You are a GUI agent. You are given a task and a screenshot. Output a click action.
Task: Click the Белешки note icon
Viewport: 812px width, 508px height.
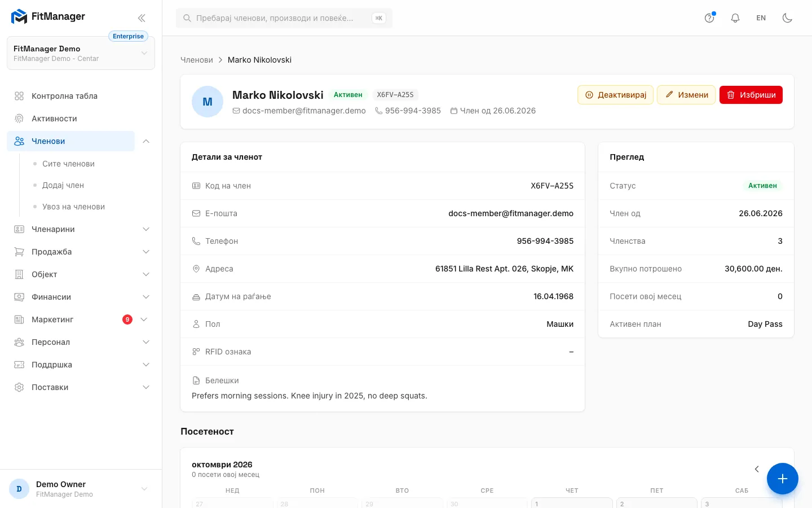click(x=196, y=380)
